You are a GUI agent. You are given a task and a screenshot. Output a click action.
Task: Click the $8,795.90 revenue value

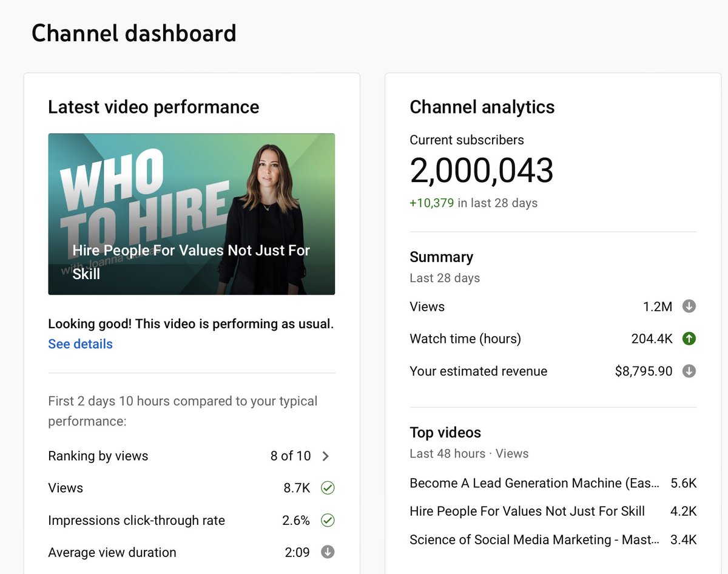click(x=644, y=371)
